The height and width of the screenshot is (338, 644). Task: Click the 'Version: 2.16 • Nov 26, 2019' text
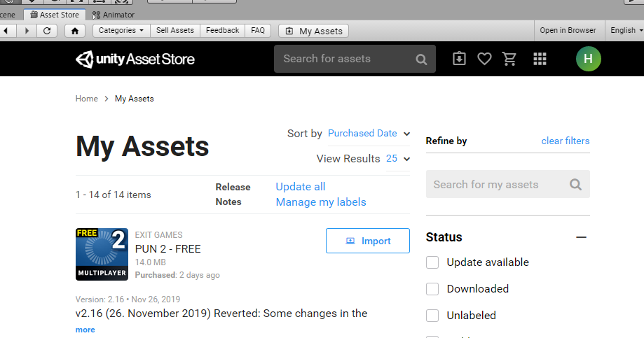coord(128,300)
